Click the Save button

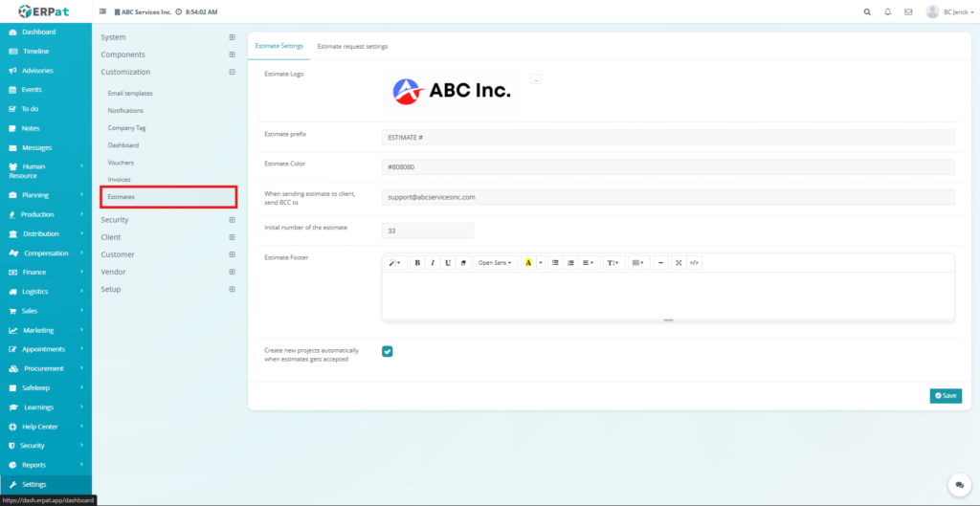click(x=946, y=395)
